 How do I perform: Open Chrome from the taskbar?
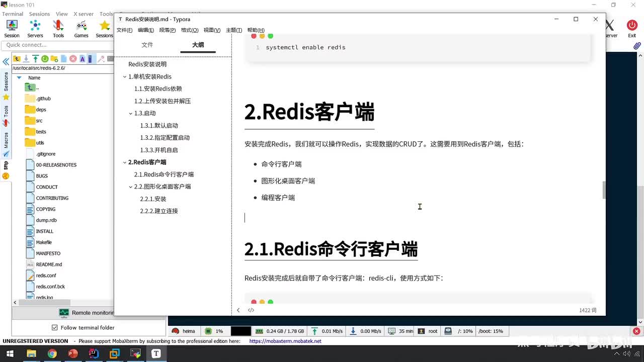[52, 353]
